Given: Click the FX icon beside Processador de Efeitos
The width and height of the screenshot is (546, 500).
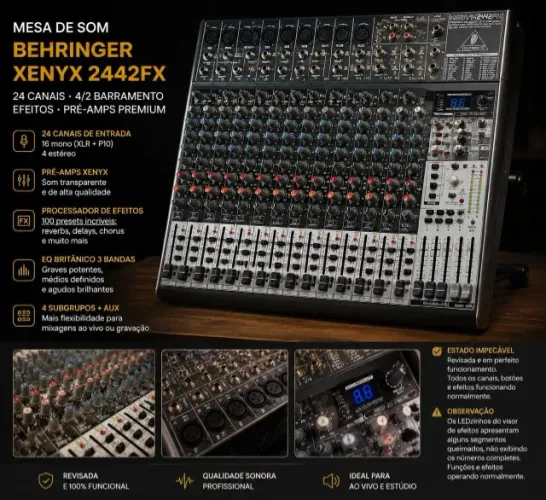Looking at the screenshot, I should pos(24,221).
